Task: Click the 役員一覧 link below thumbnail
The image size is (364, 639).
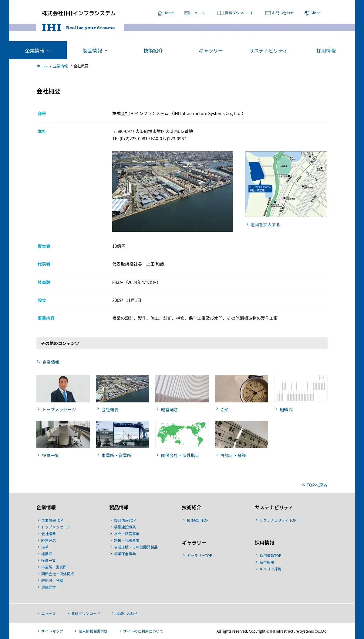Action: pos(50,455)
